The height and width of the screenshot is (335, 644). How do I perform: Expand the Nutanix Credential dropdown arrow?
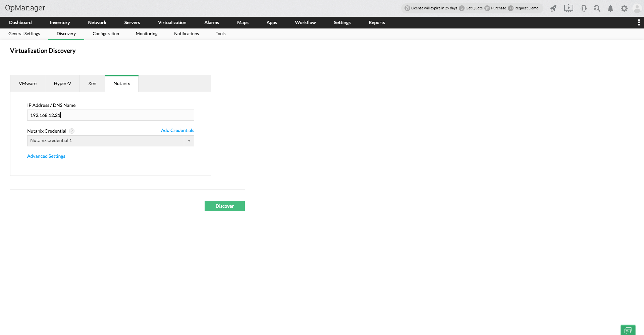[x=189, y=141]
